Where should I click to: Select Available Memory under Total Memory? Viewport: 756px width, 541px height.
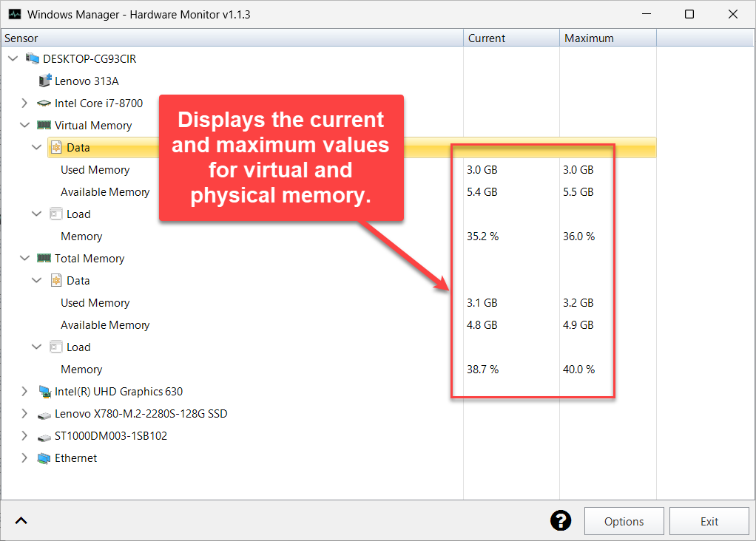105,324
